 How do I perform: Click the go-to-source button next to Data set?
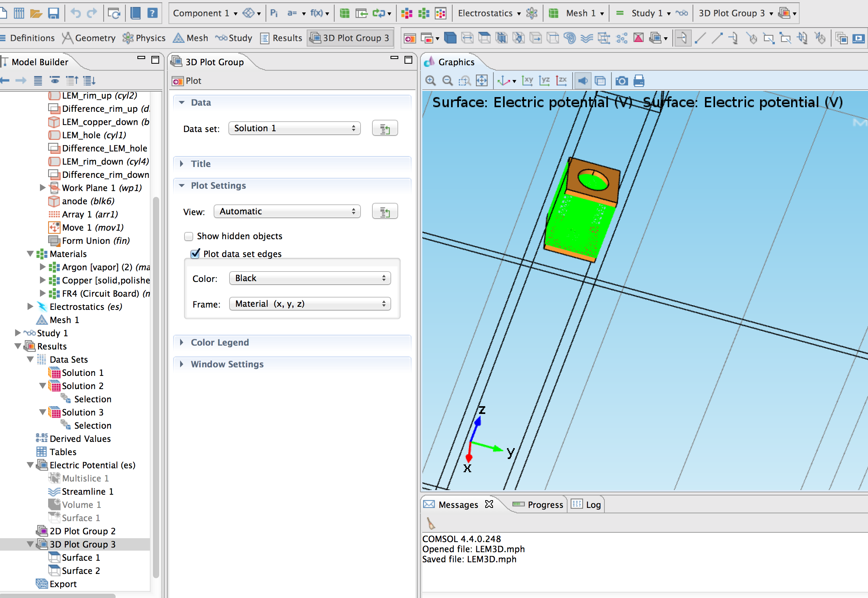(x=384, y=129)
